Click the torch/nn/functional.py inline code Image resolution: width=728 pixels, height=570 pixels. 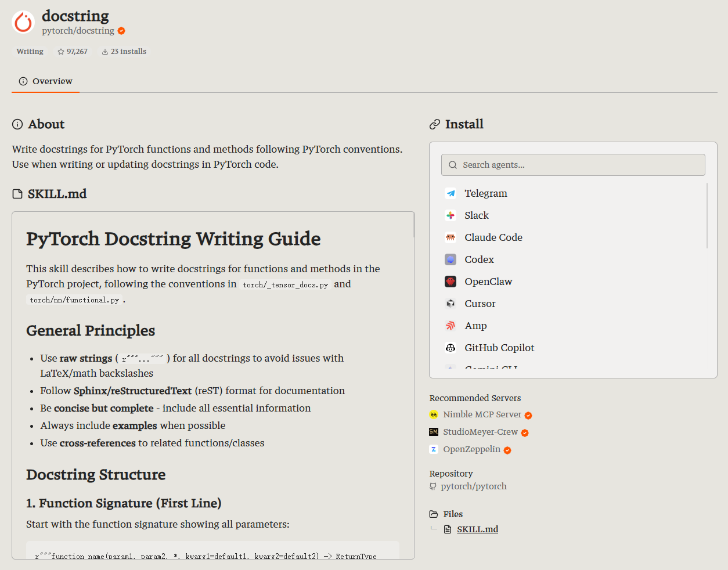[x=74, y=300]
